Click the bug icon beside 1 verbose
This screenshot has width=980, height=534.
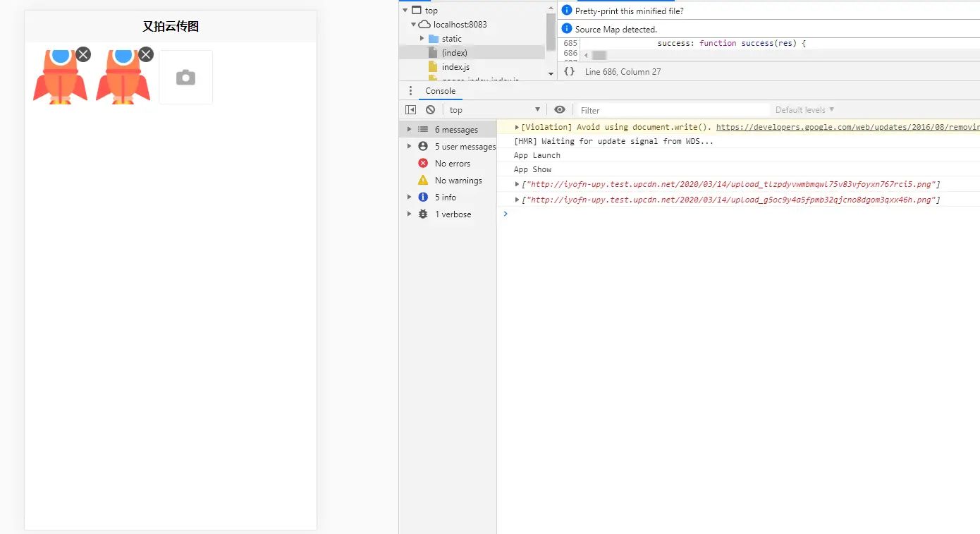click(x=423, y=214)
